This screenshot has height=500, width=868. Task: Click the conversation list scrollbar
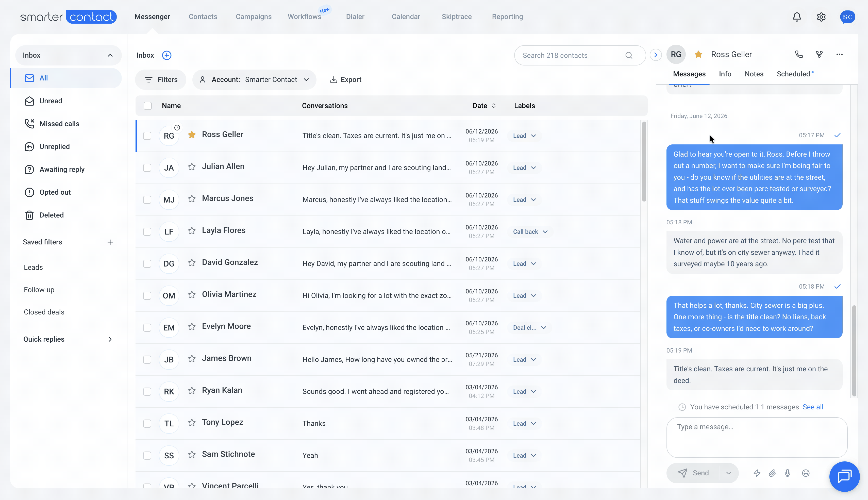644,161
